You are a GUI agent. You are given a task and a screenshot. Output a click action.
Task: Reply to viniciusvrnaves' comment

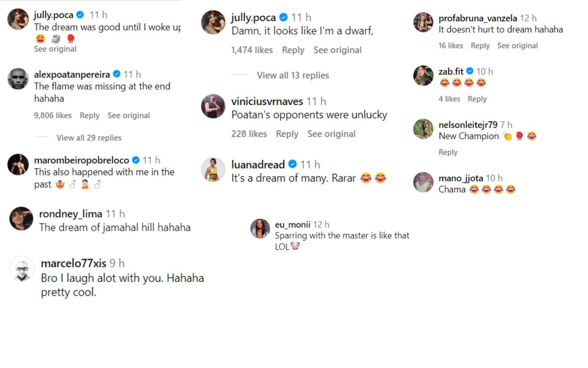click(x=287, y=134)
